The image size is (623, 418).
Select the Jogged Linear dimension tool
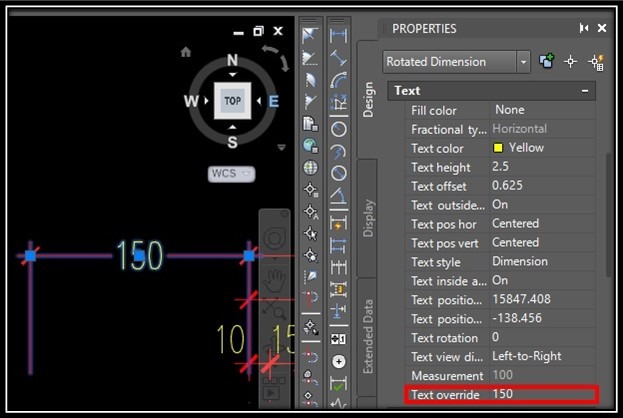point(338,403)
